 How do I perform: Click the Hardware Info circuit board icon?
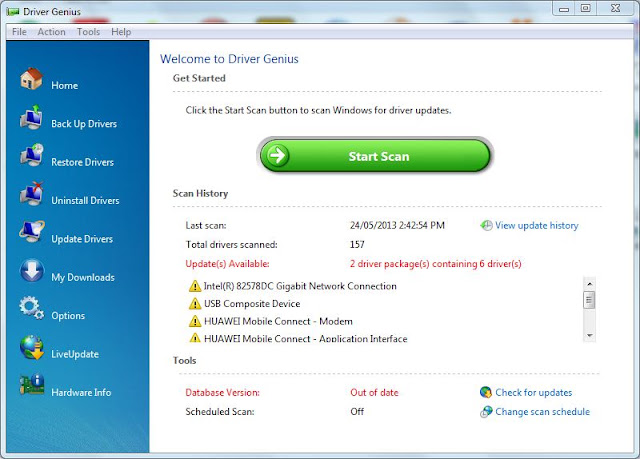tap(31, 385)
